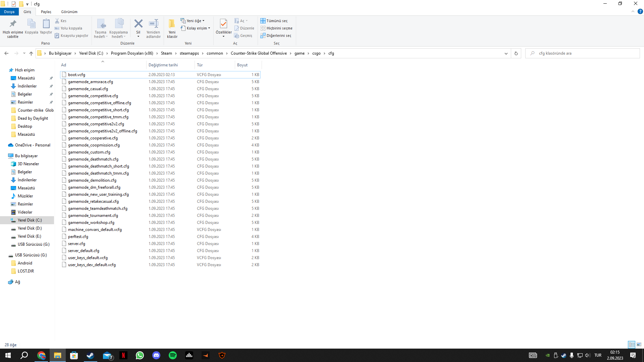The height and width of the screenshot is (362, 644).
Task: Click the Hızlı erişime sabitle pin icon
Action: tap(13, 24)
